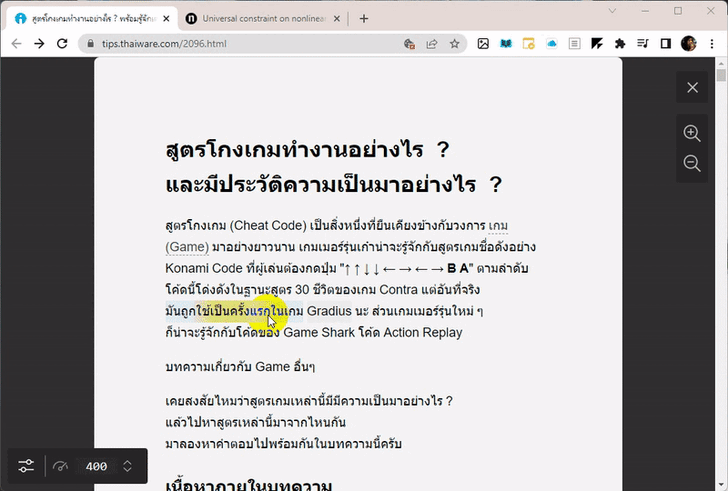This screenshot has height=491, width=728.
Task: Click the share page icon
Action: tap(432, 44)
